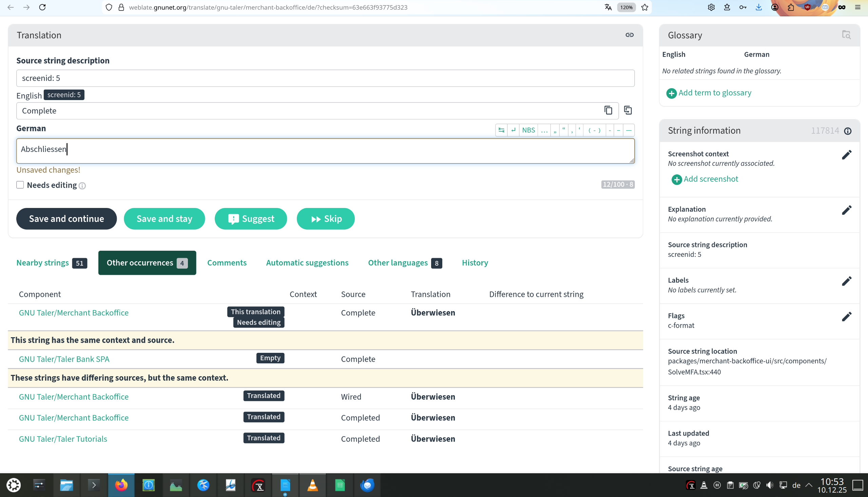This screenshot has width=868, height=497.
Task: Switch to Nearby strings tab
Action: coord(43,263)
